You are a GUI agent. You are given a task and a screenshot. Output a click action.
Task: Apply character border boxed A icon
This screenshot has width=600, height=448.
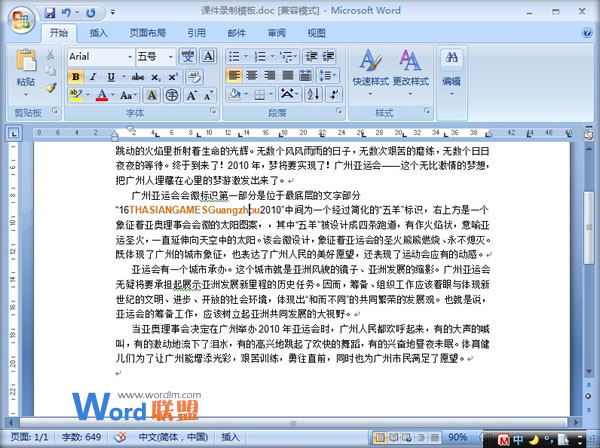(x=208, y=56)
